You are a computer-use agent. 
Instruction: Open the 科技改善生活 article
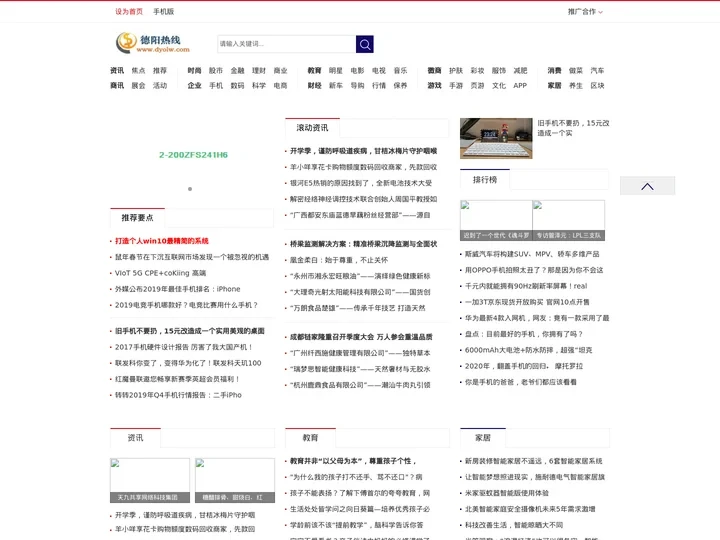(x=513, y=525)
